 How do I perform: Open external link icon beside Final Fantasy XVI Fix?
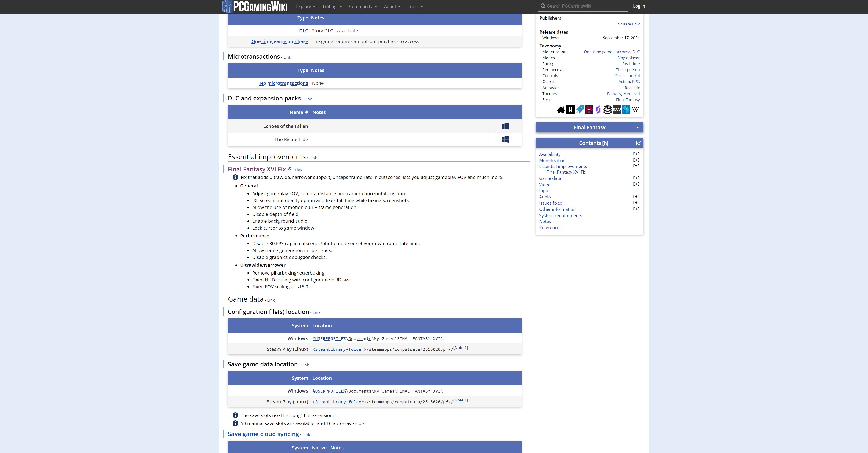(289, 169)
